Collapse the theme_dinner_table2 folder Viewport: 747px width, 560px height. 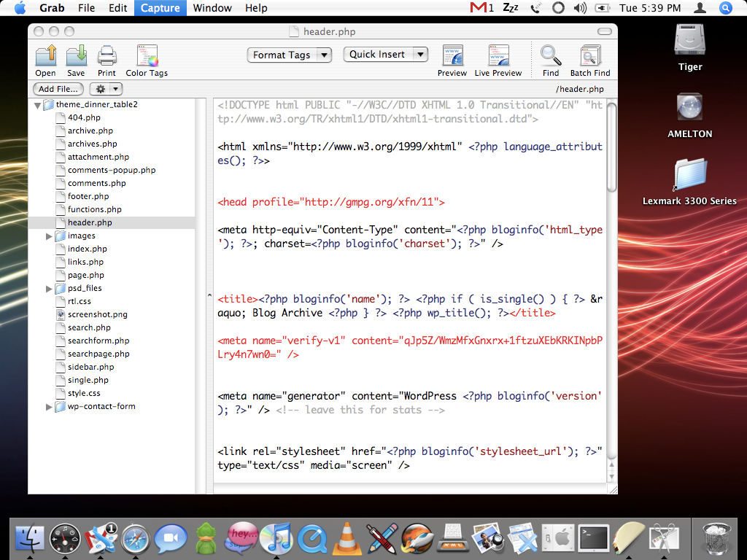(x=38, y=105)
